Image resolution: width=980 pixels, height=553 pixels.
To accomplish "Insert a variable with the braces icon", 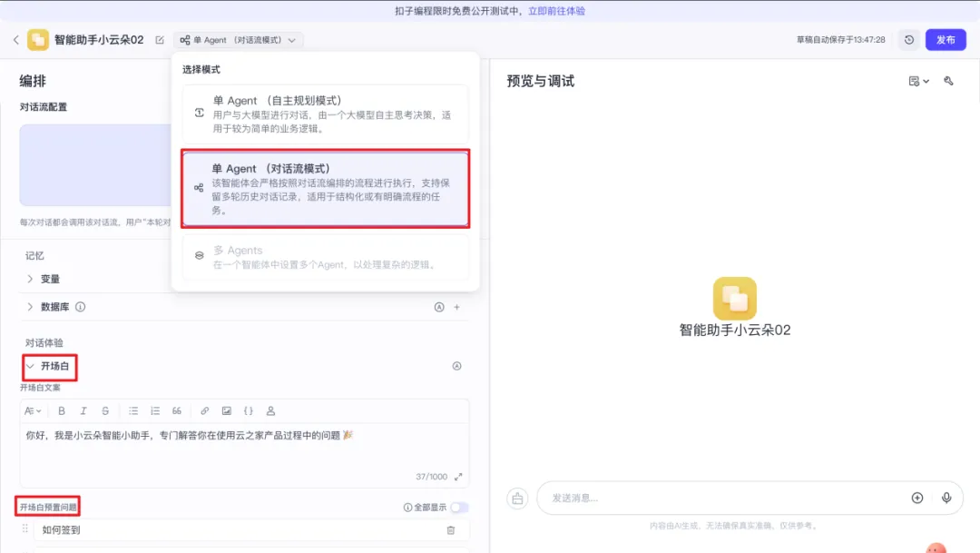I will [x=248, y=411].
